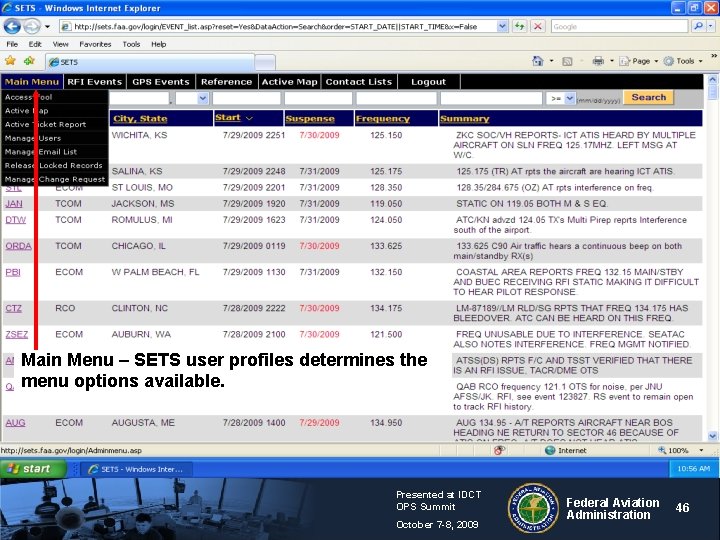Click the Frequency filter text field
The image size is (720, 540).
[396, 98]
